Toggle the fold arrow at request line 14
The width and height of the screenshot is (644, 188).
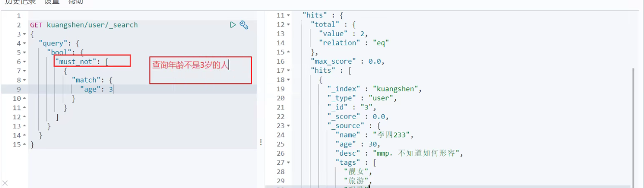(x=24, y=135)
